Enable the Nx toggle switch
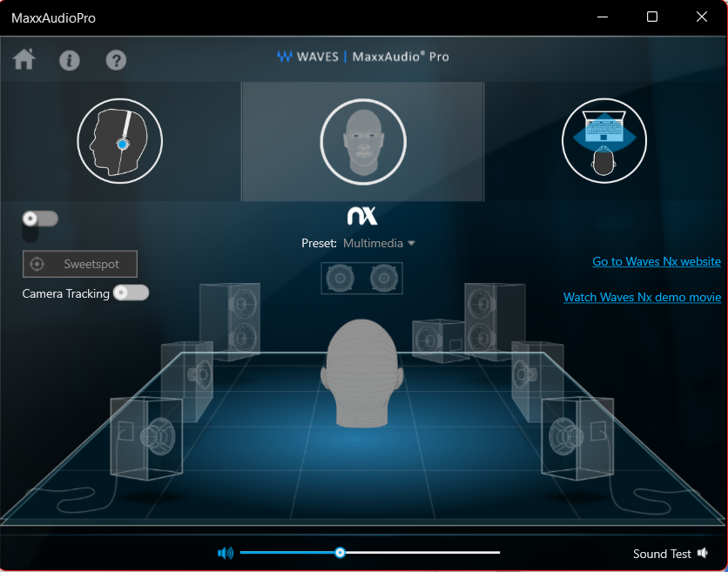 coord(40,218)
